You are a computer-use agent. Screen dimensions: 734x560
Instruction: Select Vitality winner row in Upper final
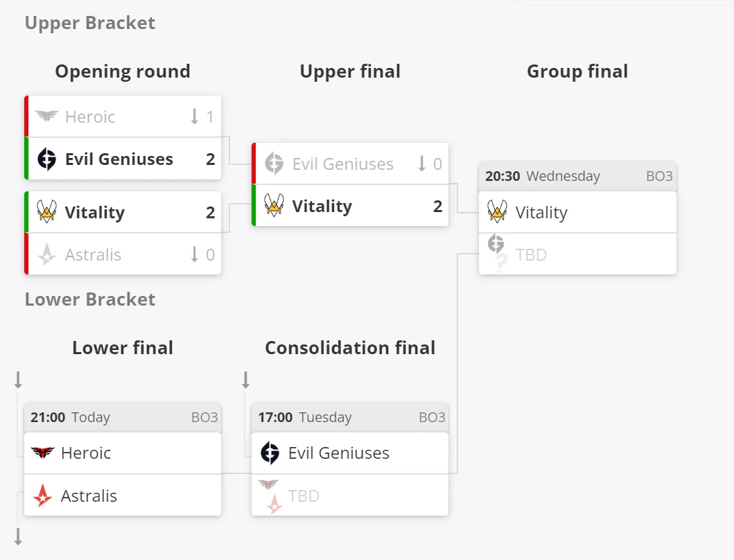pos(350,206)
